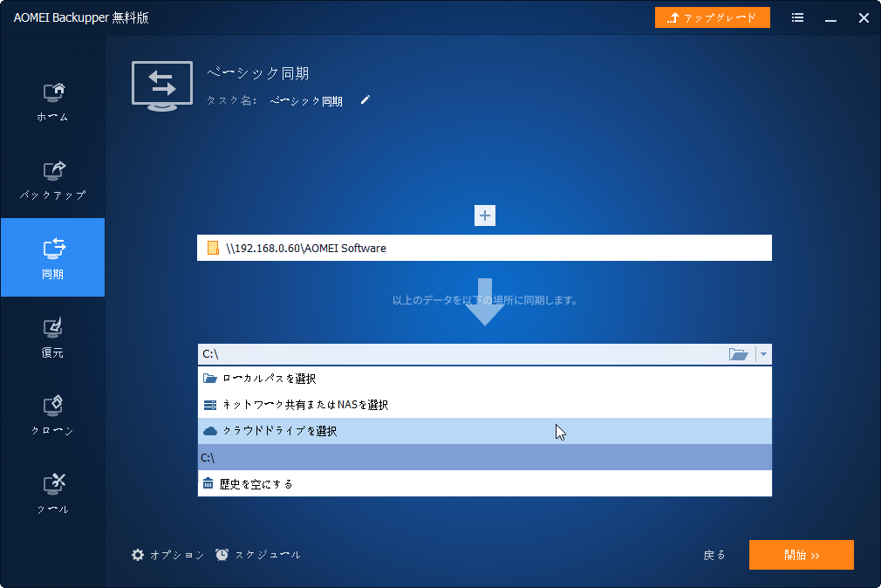Viewport: 881px width, 588px height.
Task: Close the AOMEI Backupper window
Action: (x=864, y=17)
